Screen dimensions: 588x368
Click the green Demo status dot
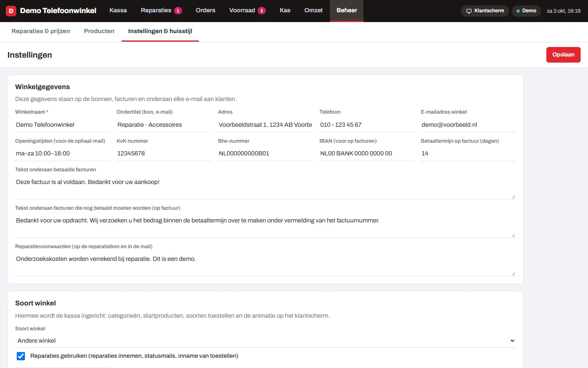[518, 11]
